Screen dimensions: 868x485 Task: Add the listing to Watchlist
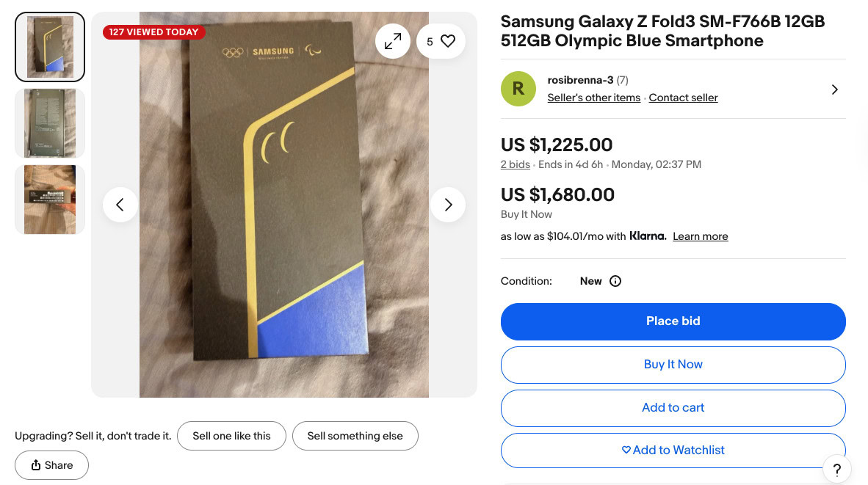click(x=673, y=451)
